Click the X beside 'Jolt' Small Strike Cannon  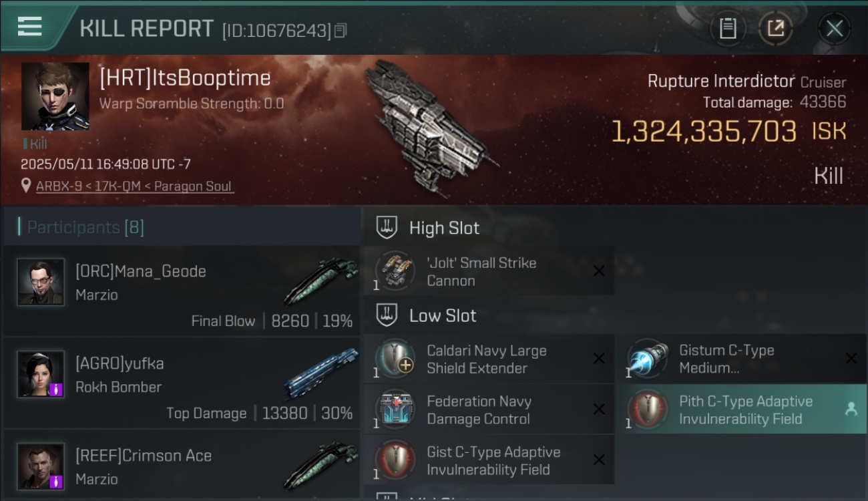[x=599, y=271]
